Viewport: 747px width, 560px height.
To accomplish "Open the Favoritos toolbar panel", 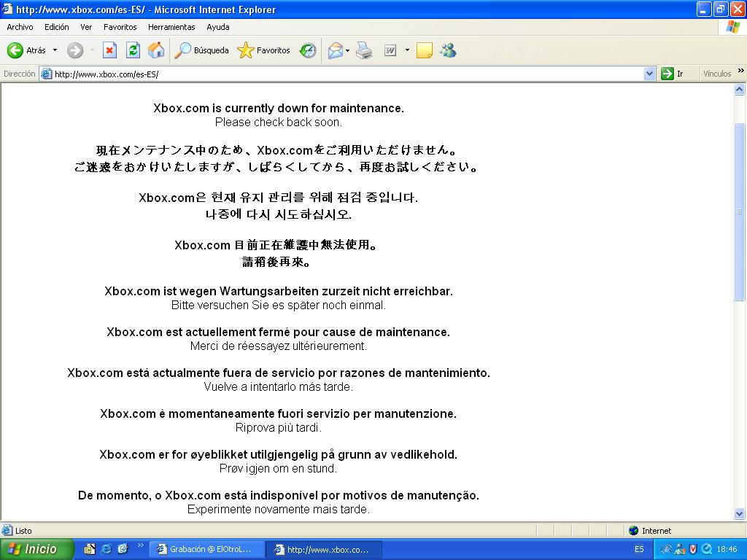I will [x=263, y=50].
